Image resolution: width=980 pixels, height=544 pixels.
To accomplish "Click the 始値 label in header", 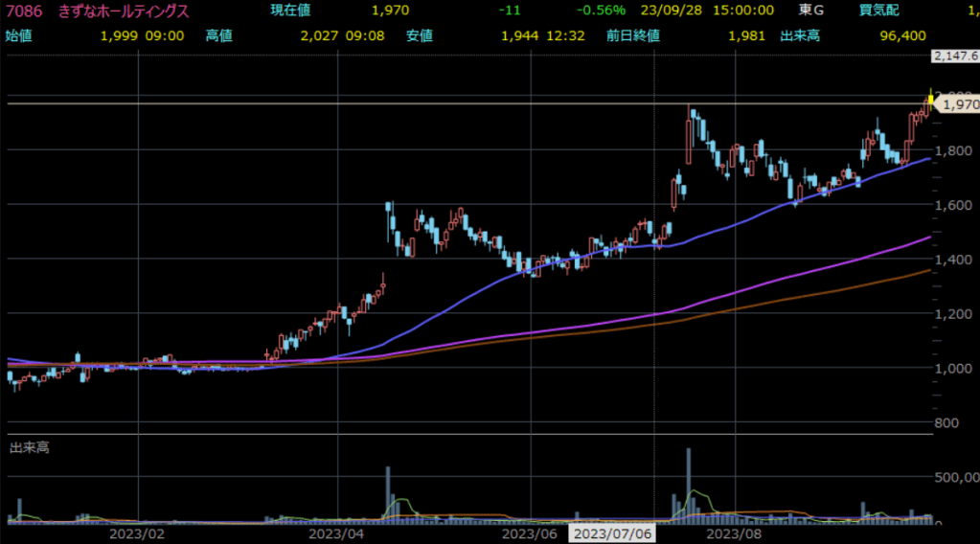I will coord(19,36).
